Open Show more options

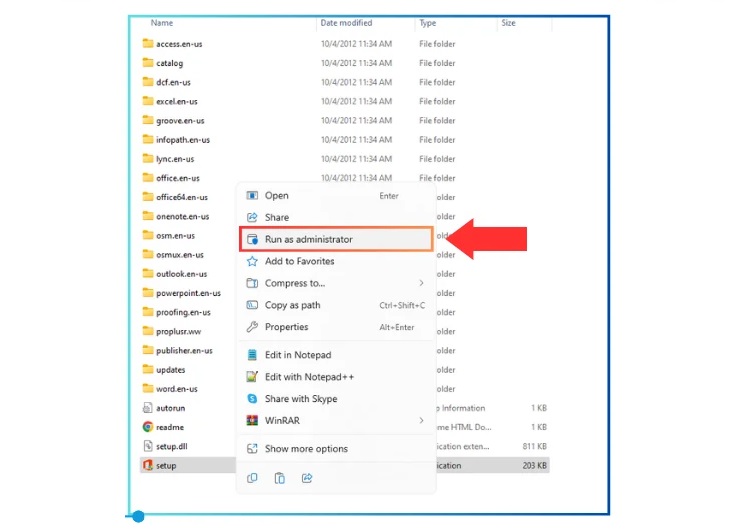305,449
